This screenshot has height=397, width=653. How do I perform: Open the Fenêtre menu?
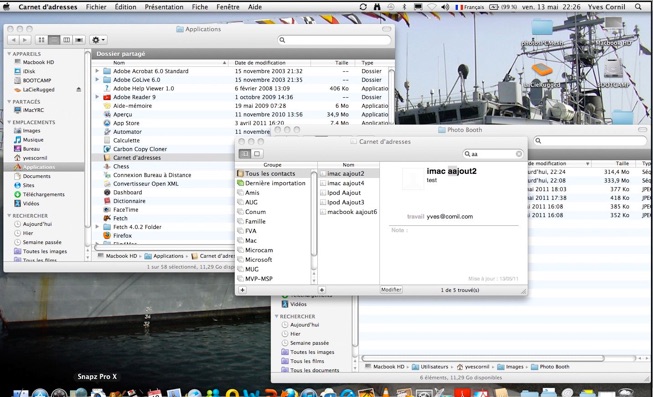pyautogui.click(x=228, y=7)
